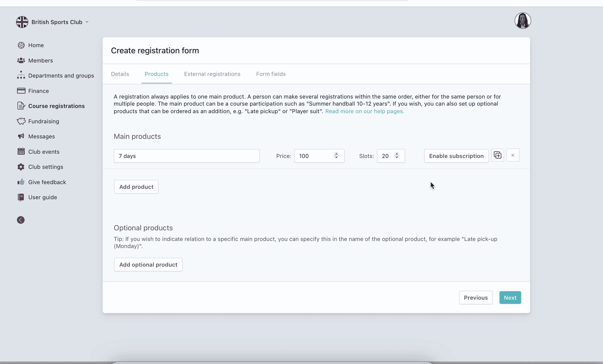Open the Read more help pages link
This screenshot has height=364, width=603.
(x=365, y=111)
